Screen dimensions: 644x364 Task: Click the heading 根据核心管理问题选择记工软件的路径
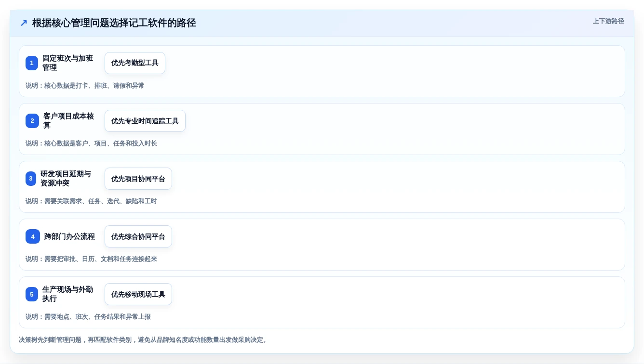tap(114, 23)
